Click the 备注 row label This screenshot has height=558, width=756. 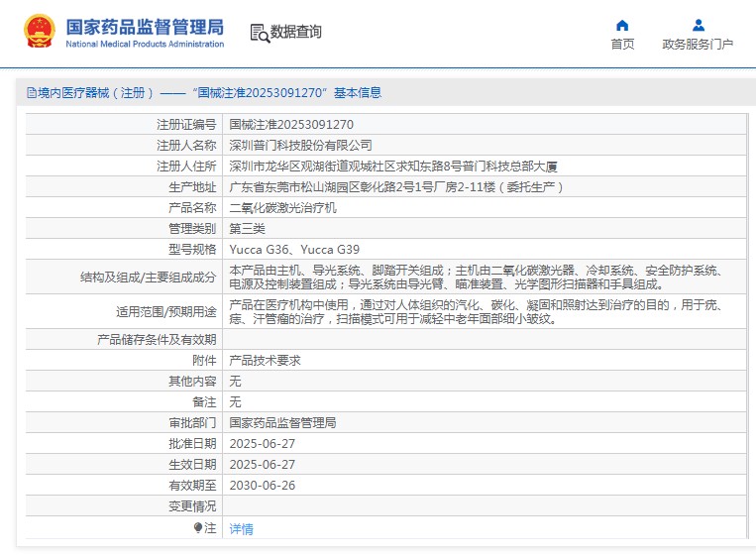[x=204, y=401]
